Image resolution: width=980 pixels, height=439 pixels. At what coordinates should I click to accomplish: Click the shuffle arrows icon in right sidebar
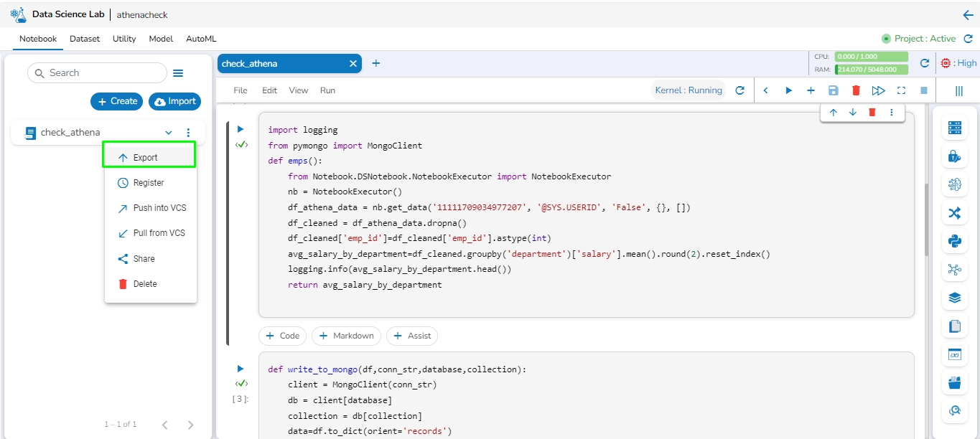coord(954,213)
